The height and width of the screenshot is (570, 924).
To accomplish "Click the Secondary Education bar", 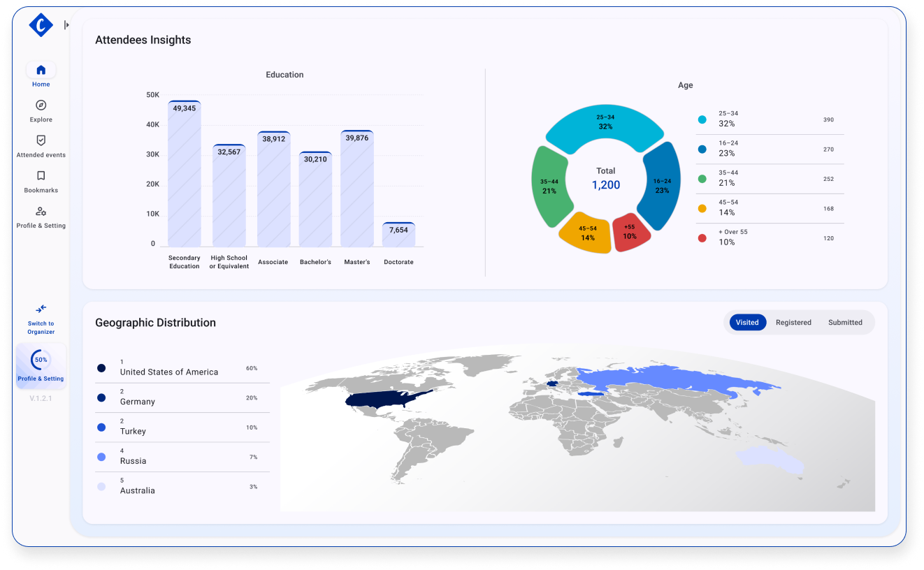I will click(185, 175).
